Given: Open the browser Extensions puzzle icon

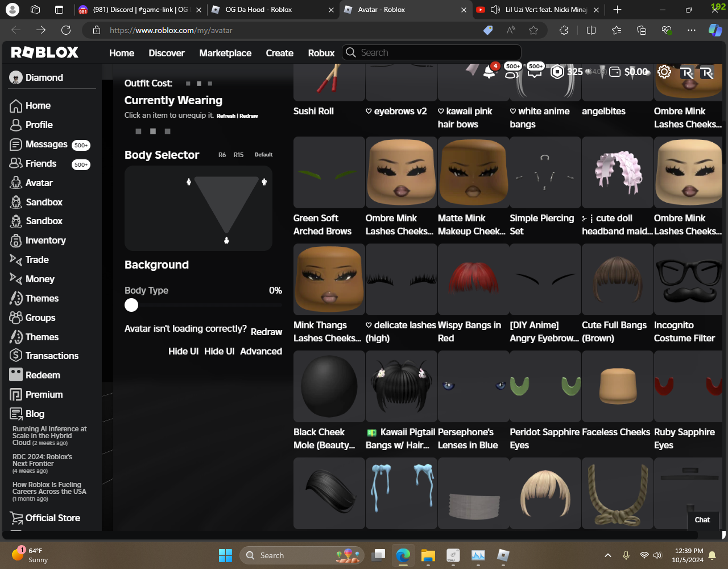Looking at the screenshot, I should [564, 30].
